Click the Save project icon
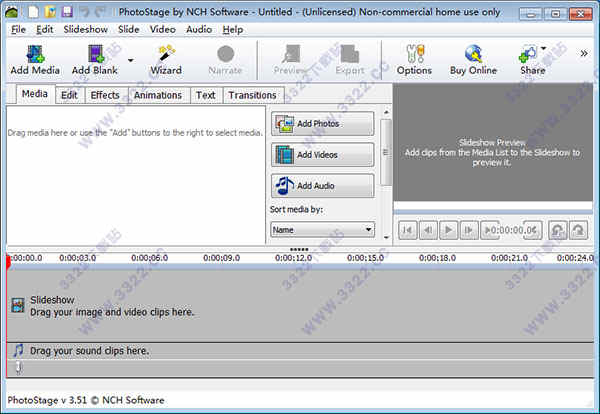 pyautogui.click(x=67, y=11)
